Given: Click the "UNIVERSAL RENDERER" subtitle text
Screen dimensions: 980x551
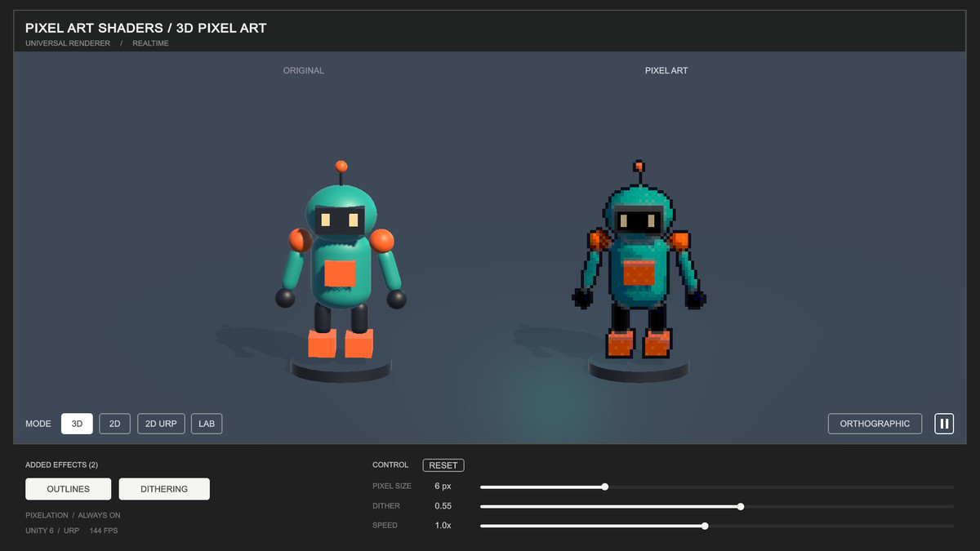Looking at the screenshot, I should point(68,43).
